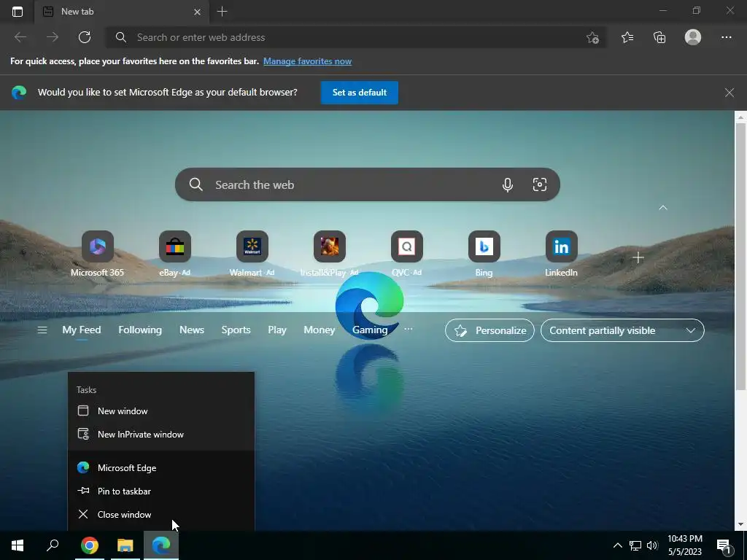Switch to the Following tab

[140, 330]
